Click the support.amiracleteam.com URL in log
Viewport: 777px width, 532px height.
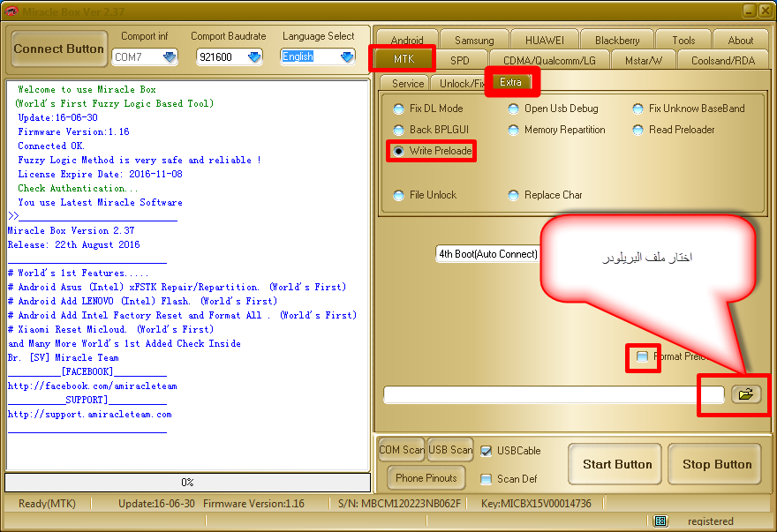coord(90,414)
